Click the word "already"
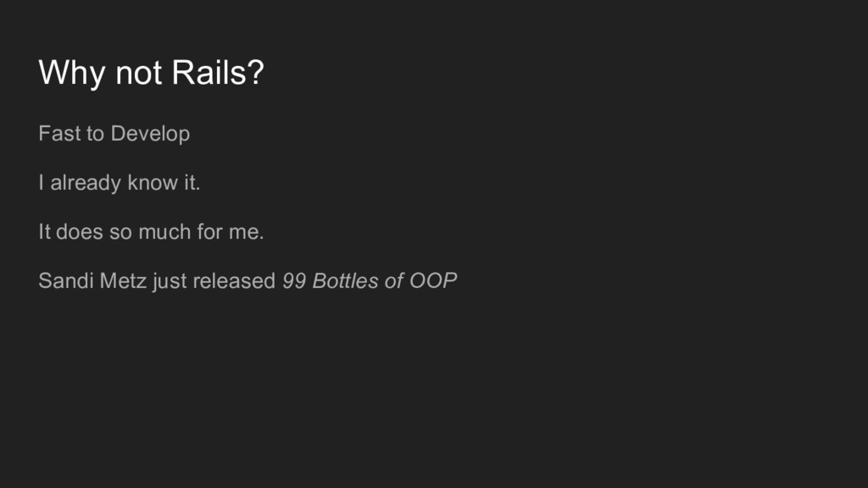This screenshot has width=868, height=488. click(x=86, y=183)
